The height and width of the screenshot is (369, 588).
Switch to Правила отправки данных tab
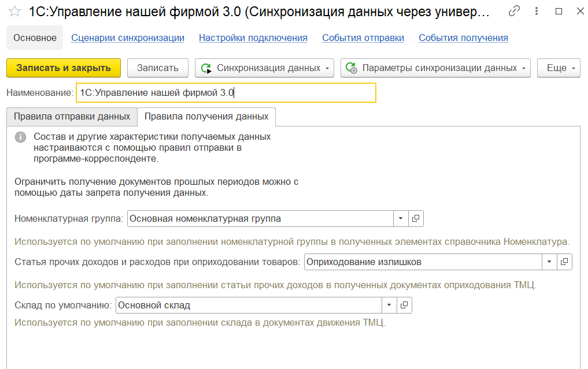(71, 115)
